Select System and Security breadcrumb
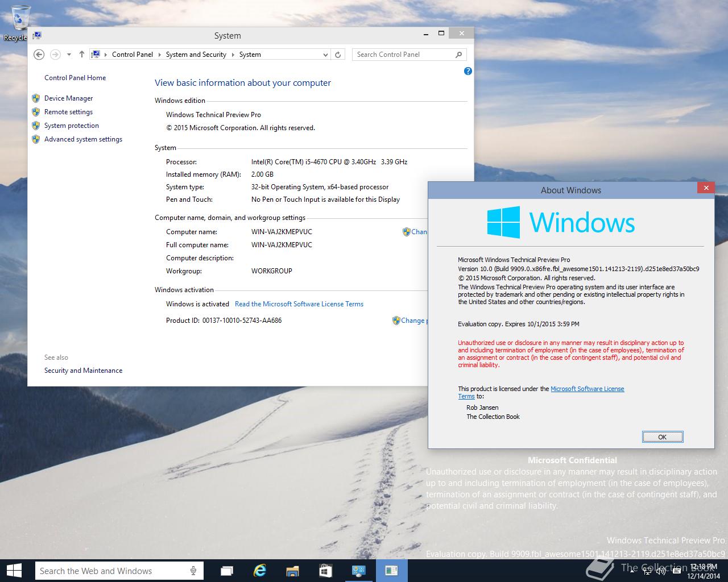This screenshot has height=582, width=728. (196, 55)
